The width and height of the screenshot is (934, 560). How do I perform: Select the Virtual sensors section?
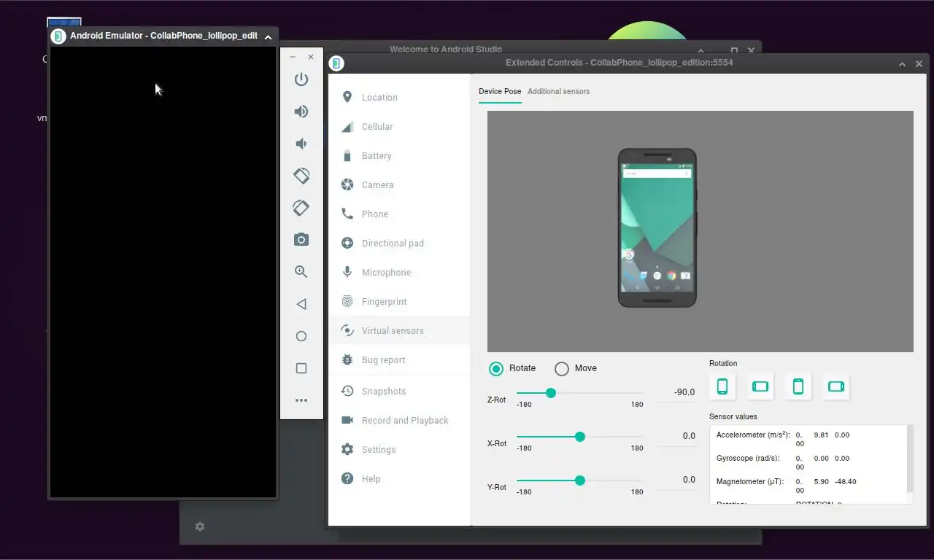pos(399,330)
